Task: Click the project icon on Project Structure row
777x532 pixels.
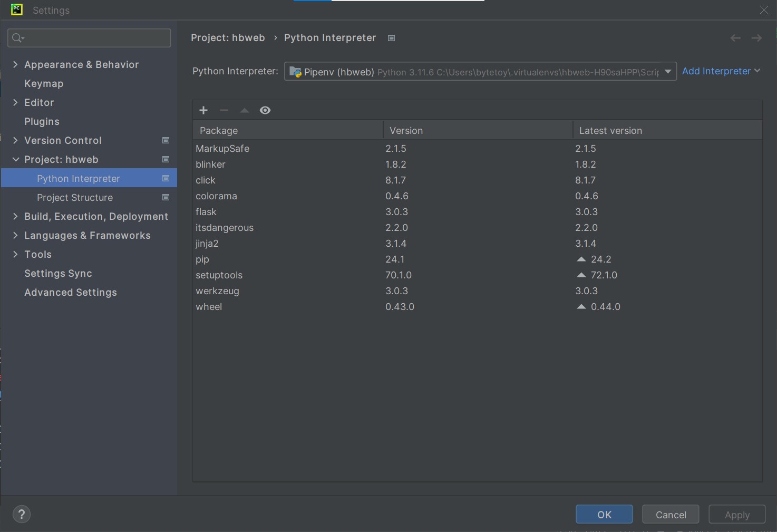Action: [x=166, y=197]
